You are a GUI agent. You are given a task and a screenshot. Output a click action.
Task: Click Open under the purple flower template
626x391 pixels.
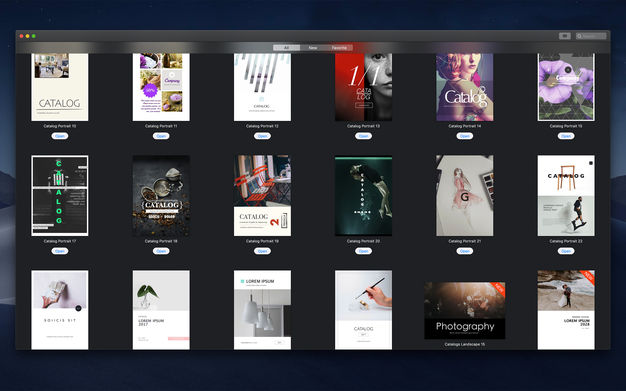(566, 136)
